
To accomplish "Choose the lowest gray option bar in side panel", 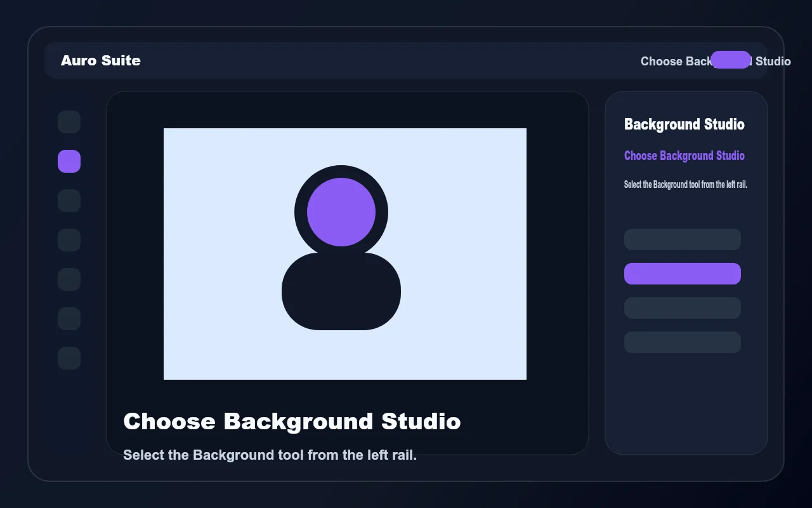I will [x=683, y=342].
